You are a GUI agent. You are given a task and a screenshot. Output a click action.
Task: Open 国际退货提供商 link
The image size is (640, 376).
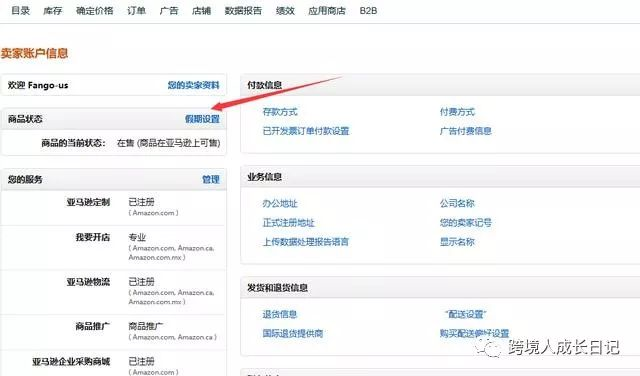pos(293,333)
